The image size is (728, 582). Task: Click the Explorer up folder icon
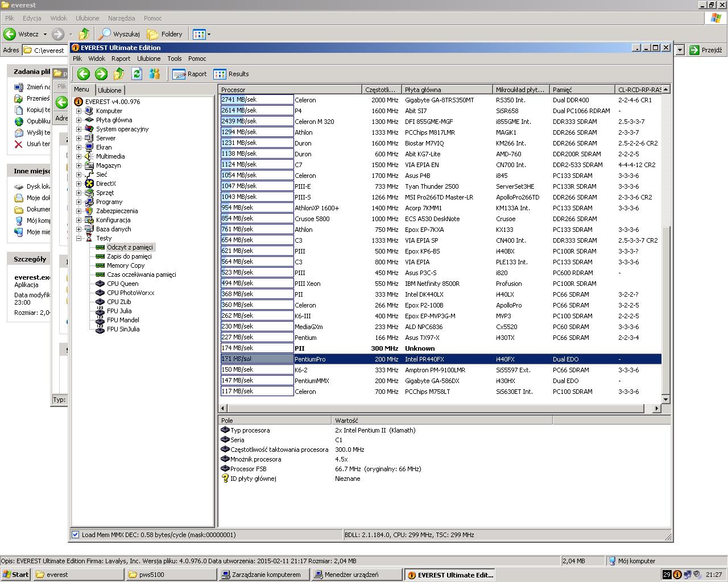[x=84, y=34]
